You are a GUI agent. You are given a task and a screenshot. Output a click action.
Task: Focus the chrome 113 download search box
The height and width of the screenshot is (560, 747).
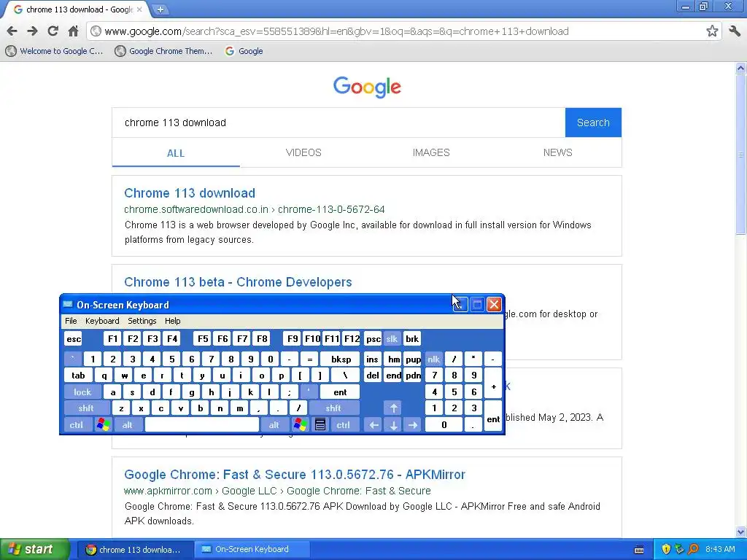tap(338, 122)
